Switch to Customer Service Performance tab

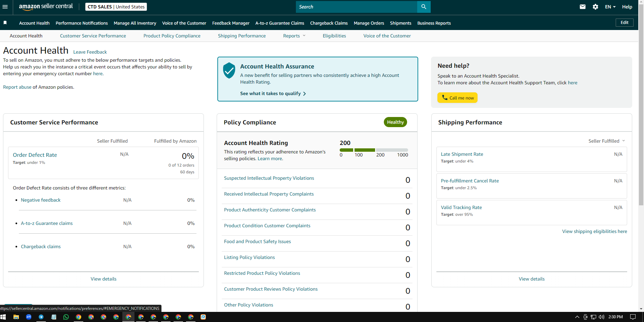pyautogui.click(x=93, y=36)
